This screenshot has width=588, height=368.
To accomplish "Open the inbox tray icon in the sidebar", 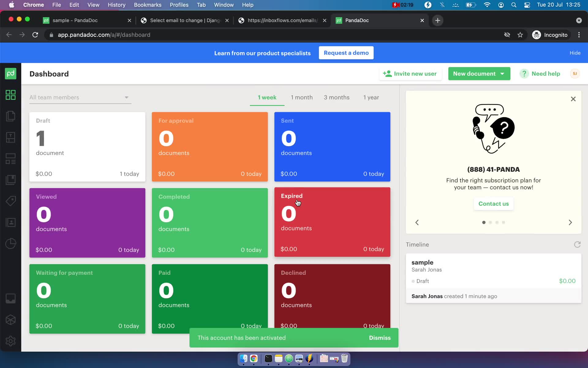I will 10,298.
